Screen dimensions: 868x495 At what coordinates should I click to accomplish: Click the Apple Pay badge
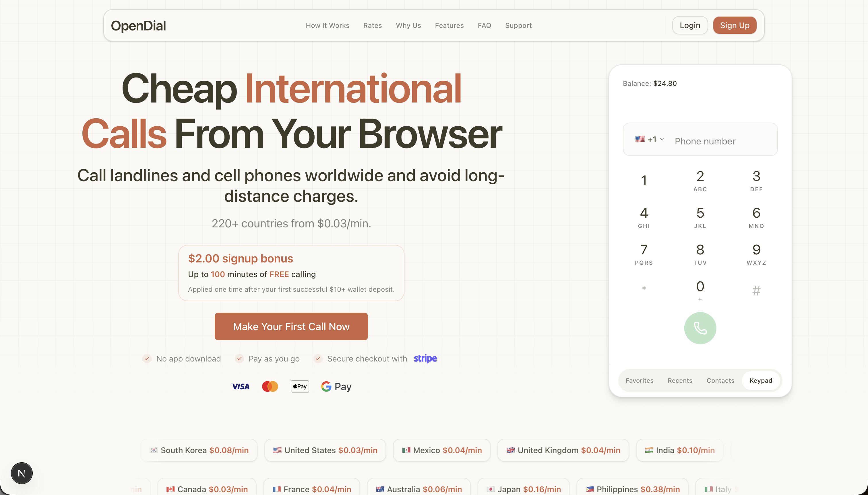coord(300,386)
